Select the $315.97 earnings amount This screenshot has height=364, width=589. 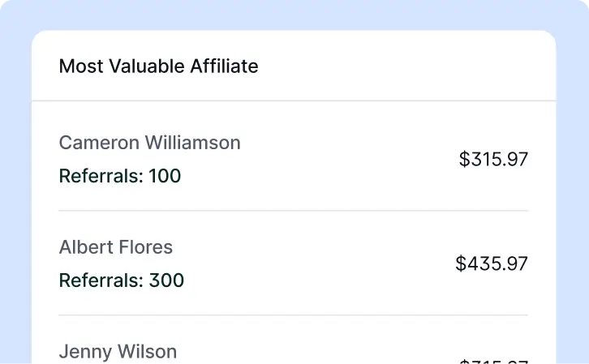point(493,159)
